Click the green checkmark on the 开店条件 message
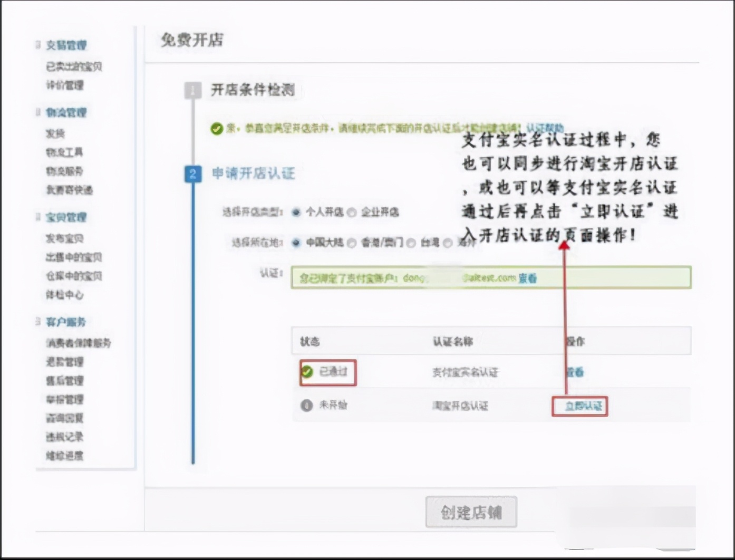 (x=217, y=129)
